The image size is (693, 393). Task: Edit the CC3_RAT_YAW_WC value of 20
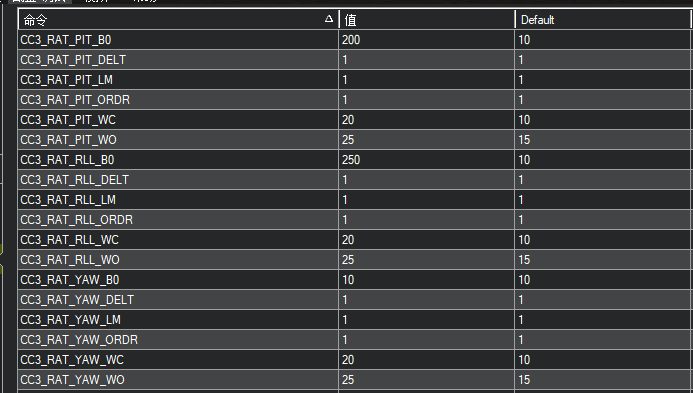click(x=426, y=360)
